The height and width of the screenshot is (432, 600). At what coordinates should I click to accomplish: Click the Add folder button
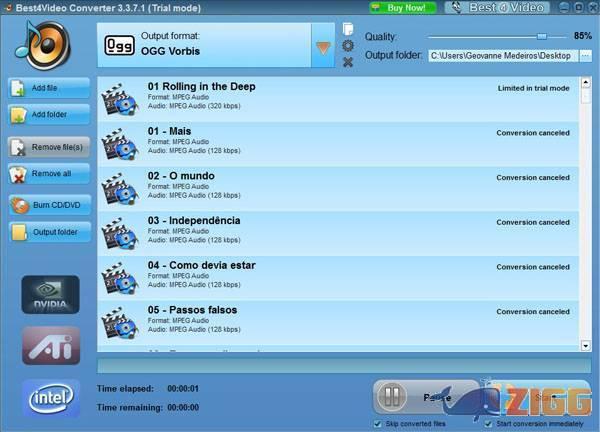pos(49,114)
